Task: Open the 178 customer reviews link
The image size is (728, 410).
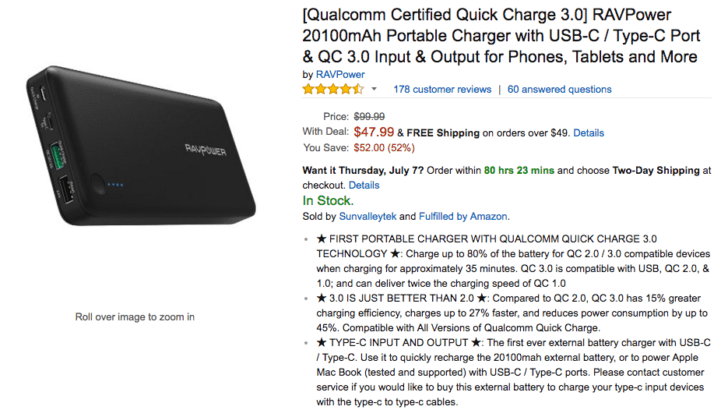Action: point(441,89)
